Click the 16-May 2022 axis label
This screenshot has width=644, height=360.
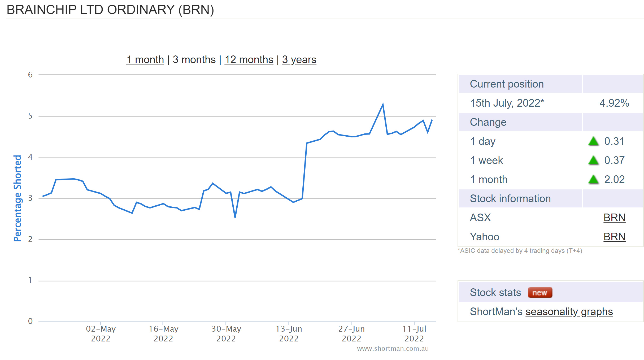pos(163,333)
